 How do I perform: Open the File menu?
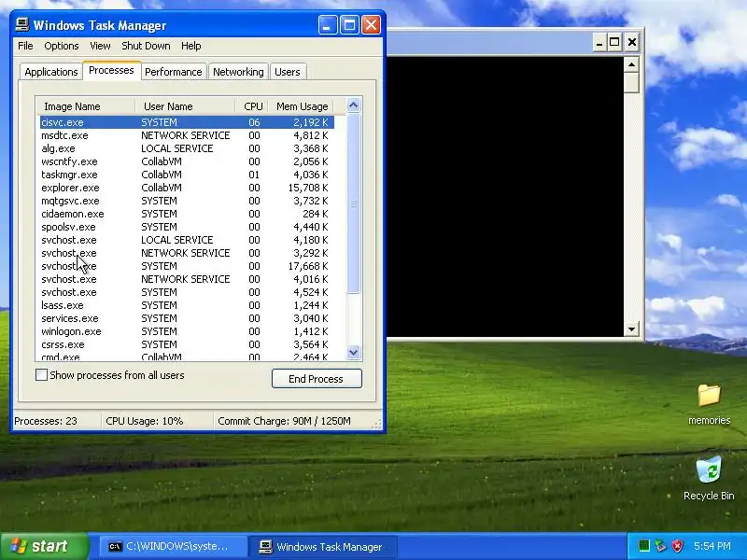pos(25,46)
